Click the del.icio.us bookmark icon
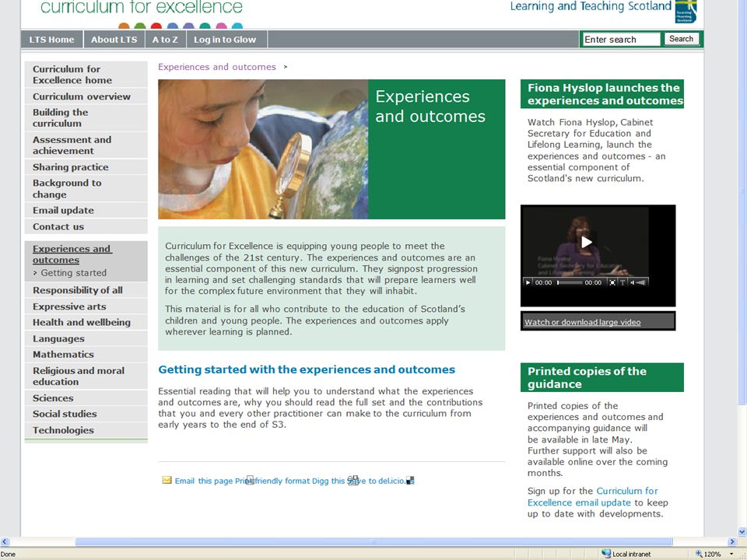Image resolution: width=747 pixels, height=560 pixels. (410, 481)
